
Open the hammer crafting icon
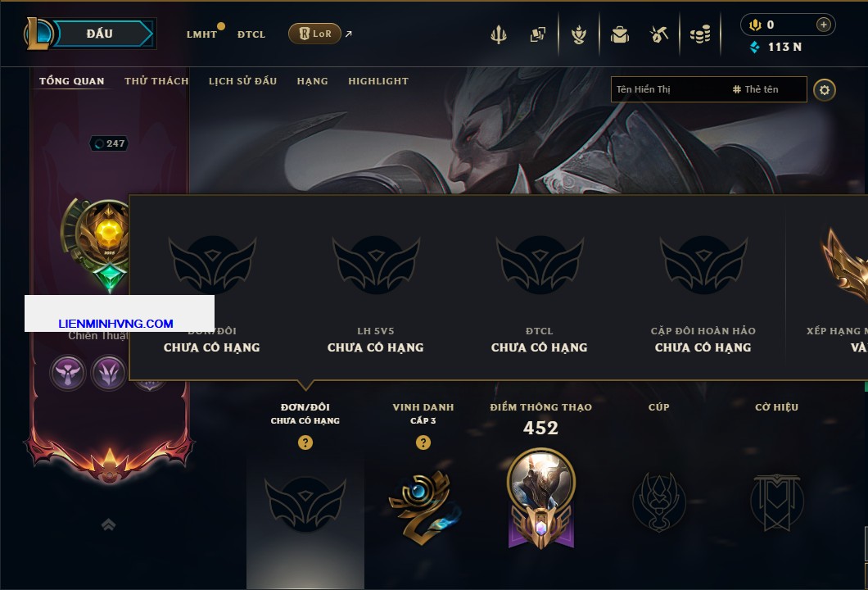658,35
